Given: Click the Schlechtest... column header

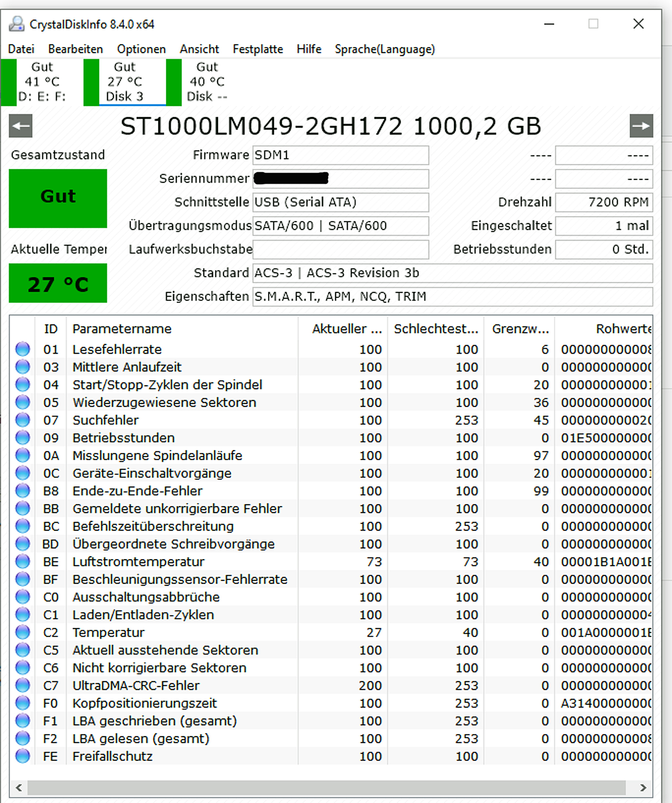Looking at the screenshot, I should coord(436,329).
